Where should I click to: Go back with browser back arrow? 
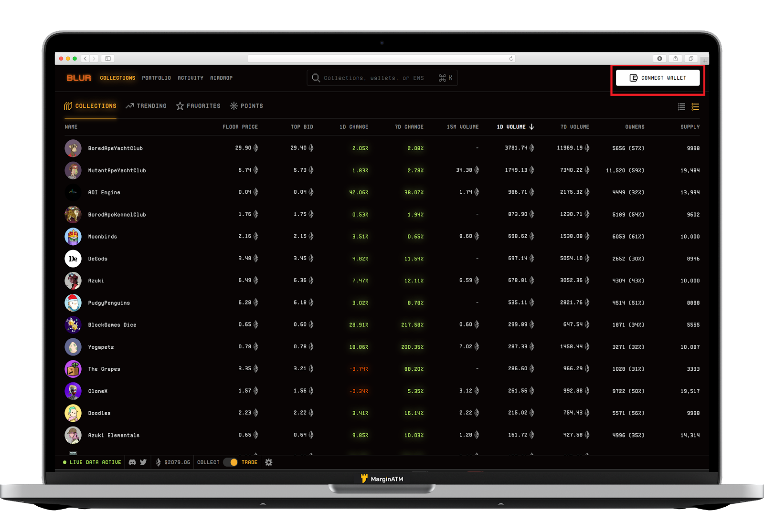(x=85, y=59)
